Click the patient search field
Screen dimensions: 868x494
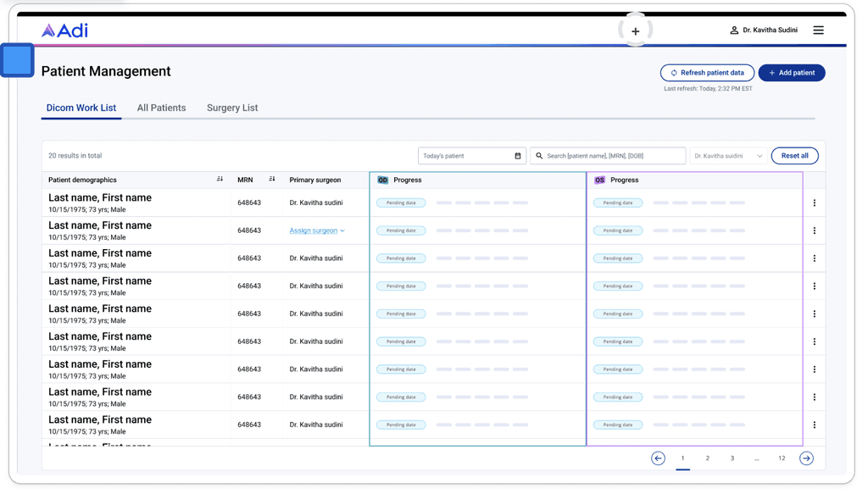coord(608,156)
